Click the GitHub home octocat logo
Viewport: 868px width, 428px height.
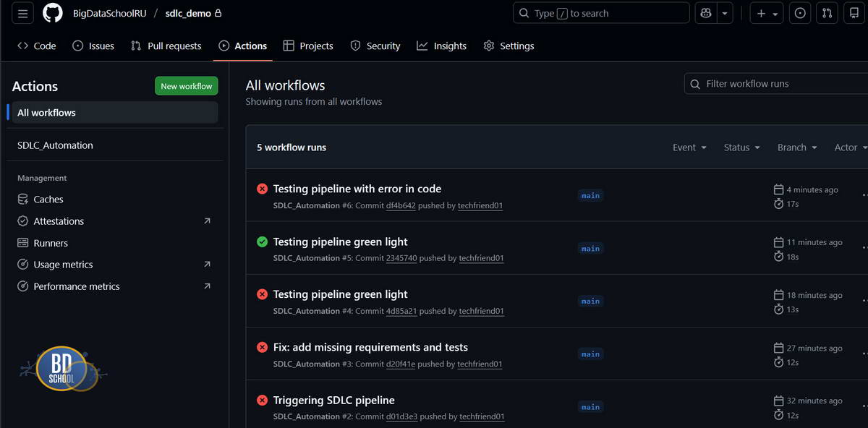click(x=52, y=12)
